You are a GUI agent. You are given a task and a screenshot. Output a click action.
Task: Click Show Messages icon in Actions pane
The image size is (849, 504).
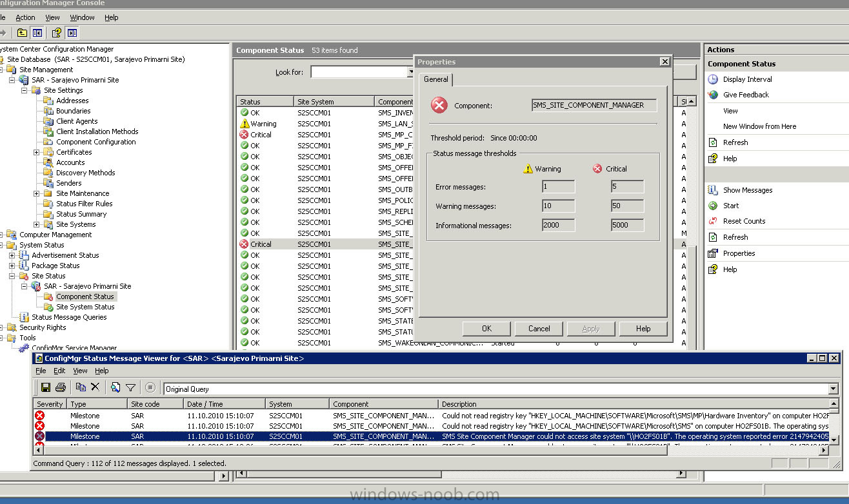point(713,190)
